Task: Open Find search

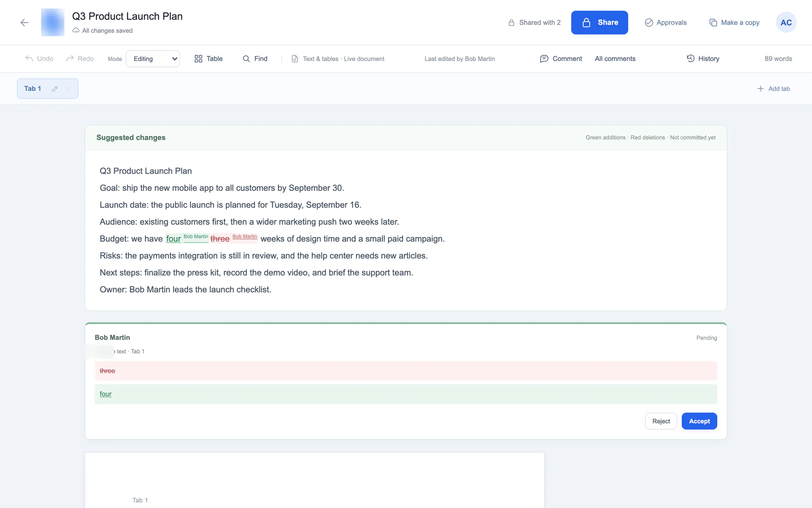Action: coord(255,58)
